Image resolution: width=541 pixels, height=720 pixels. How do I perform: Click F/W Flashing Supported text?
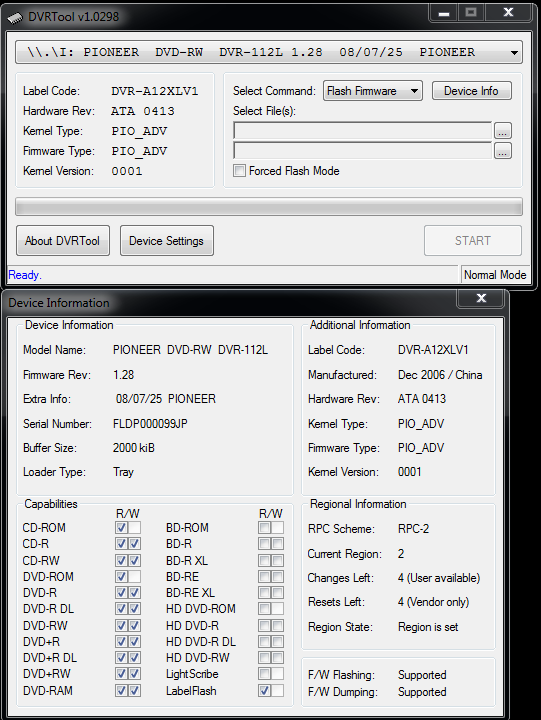tap(422, 675)
